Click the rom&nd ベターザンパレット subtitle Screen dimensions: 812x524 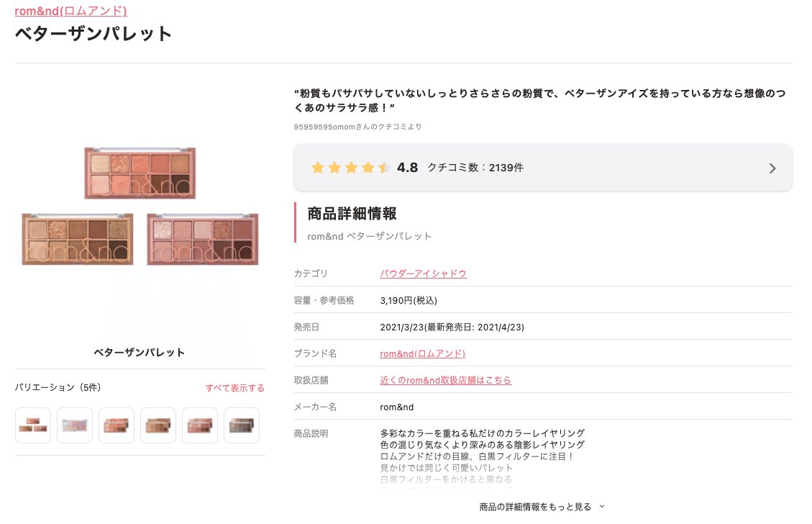point(369,236)
